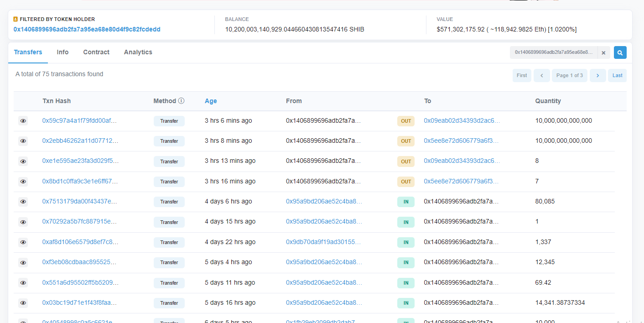Click the filtered-by token holder icon
The image size is (644, 323).
pyautogui.click(x=16, y=20)
